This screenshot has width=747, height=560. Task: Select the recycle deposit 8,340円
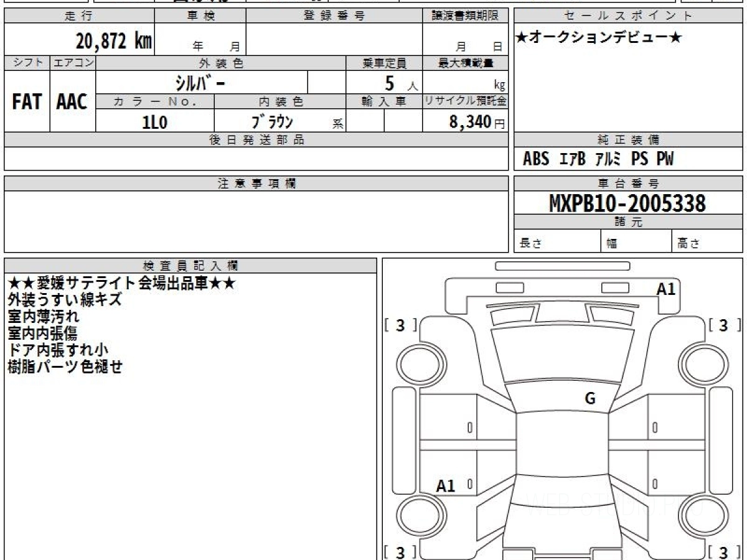(477, 122)
